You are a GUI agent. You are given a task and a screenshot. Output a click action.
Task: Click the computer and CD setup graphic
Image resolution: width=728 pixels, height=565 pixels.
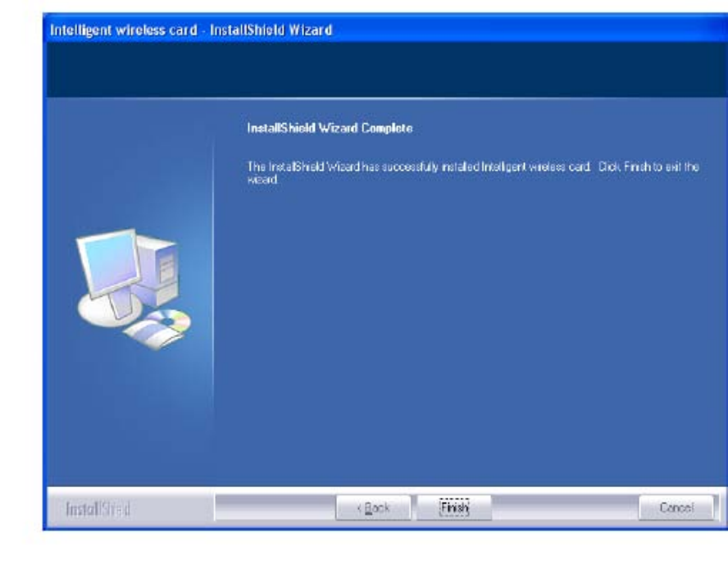point(134,288)
